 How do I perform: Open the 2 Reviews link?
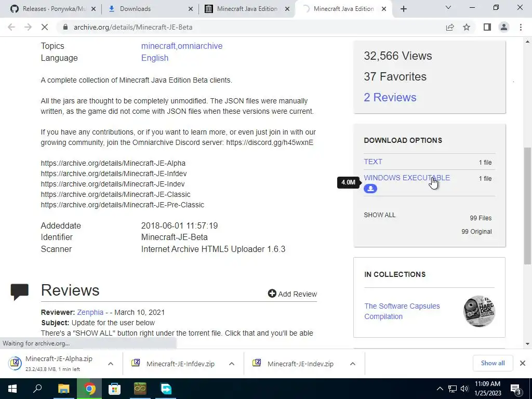coord(390,97)
